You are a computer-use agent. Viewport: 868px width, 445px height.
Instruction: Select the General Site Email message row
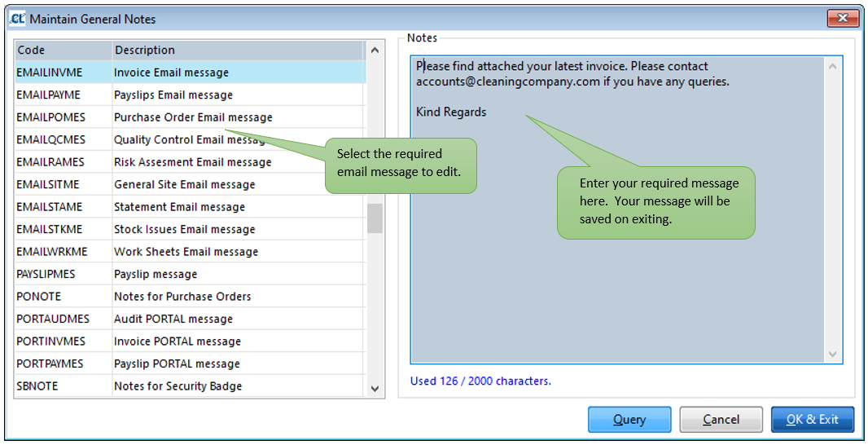[191, 184]
